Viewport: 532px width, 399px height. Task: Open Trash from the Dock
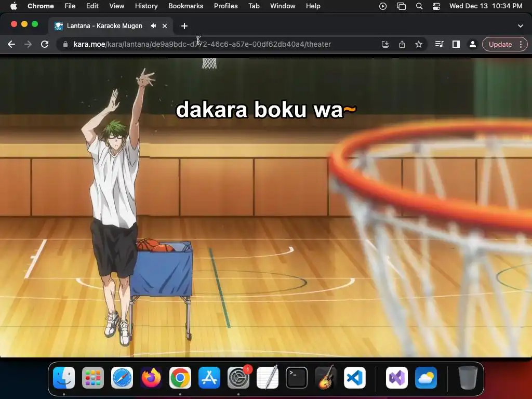468,378
